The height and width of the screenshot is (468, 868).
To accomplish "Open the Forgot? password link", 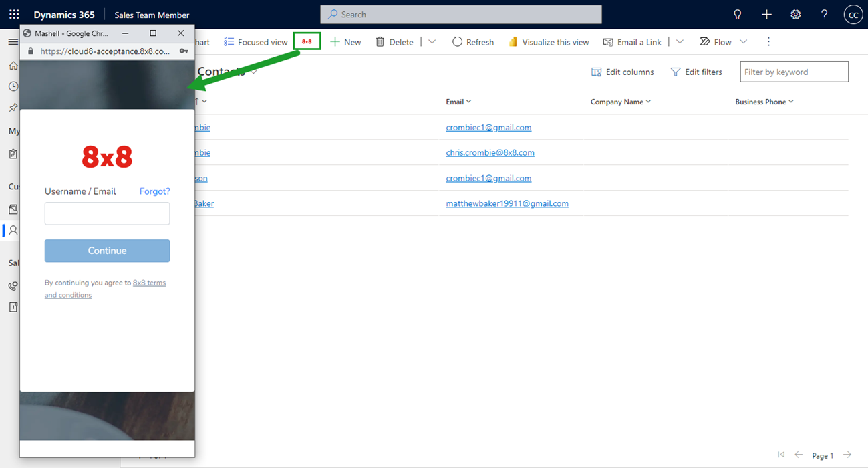I will click(x=154, y=191).
